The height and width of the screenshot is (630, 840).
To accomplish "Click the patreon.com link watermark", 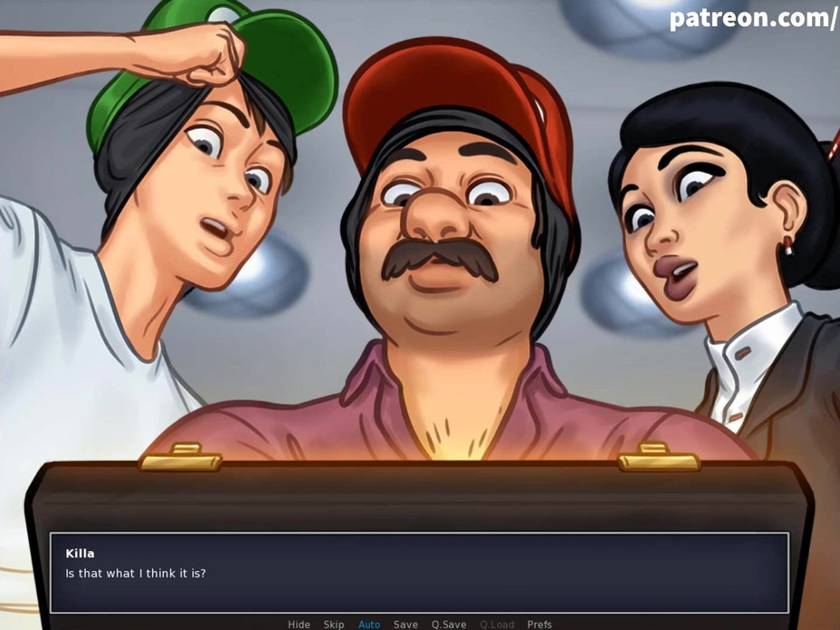I will (x=753, y=18).
